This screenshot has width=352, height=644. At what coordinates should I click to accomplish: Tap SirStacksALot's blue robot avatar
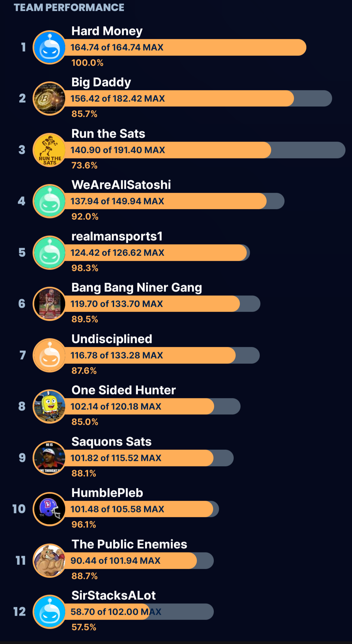point(50,612)
